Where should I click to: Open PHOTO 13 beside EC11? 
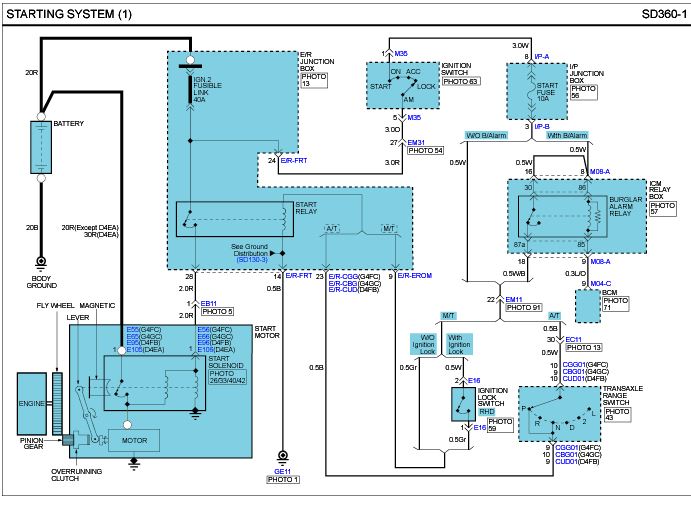tap(584, 348)
